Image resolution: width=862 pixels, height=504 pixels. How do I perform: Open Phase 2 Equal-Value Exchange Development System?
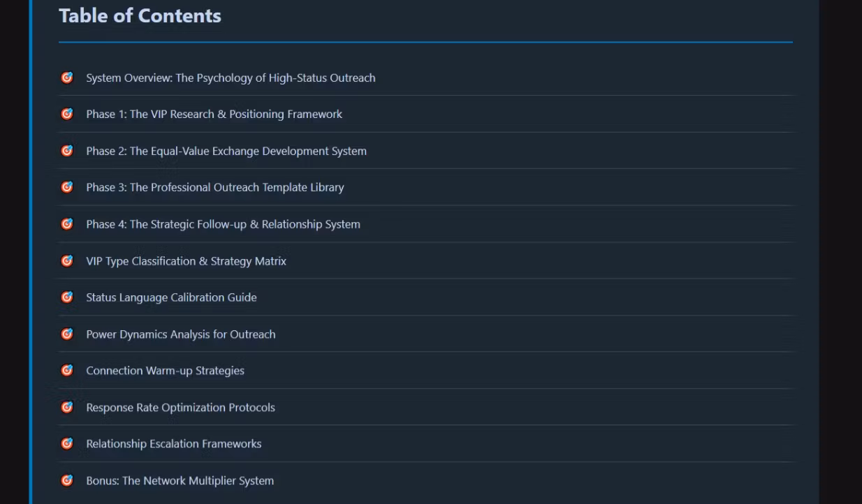226,151
